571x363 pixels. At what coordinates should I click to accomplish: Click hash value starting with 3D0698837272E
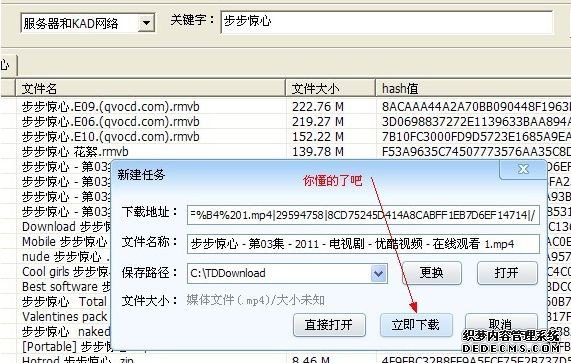pos(476,122)
